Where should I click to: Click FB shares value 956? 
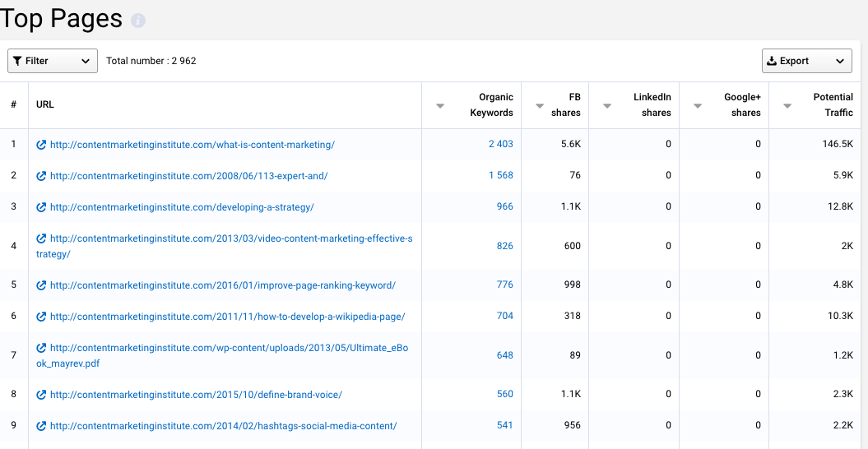(573, 425)
